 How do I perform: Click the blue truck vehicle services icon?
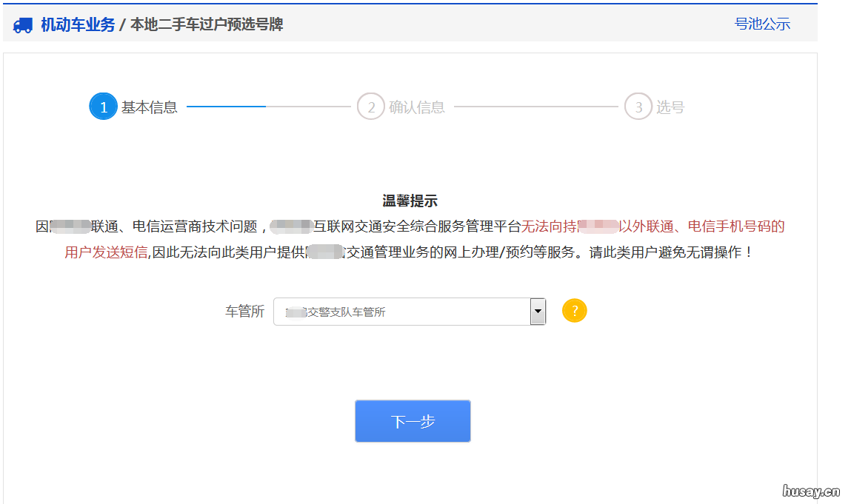(x=23, y=24)
